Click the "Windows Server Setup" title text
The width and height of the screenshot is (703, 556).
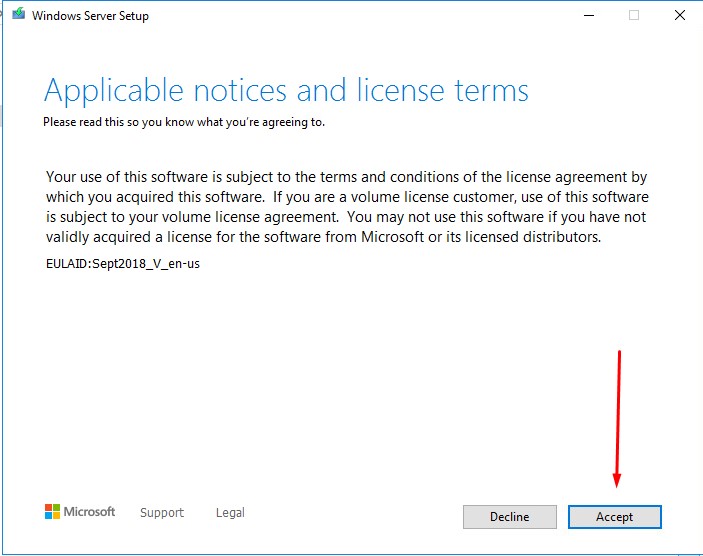click(90, 16)
